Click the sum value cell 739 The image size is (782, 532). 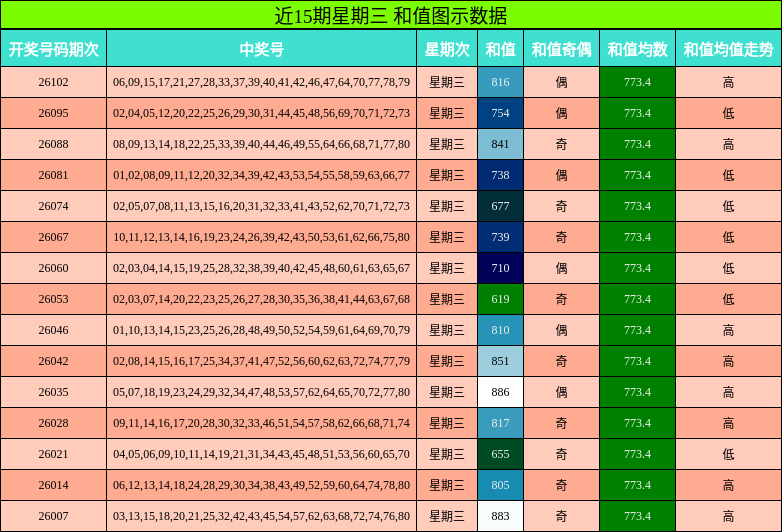[x=500, y=237]
